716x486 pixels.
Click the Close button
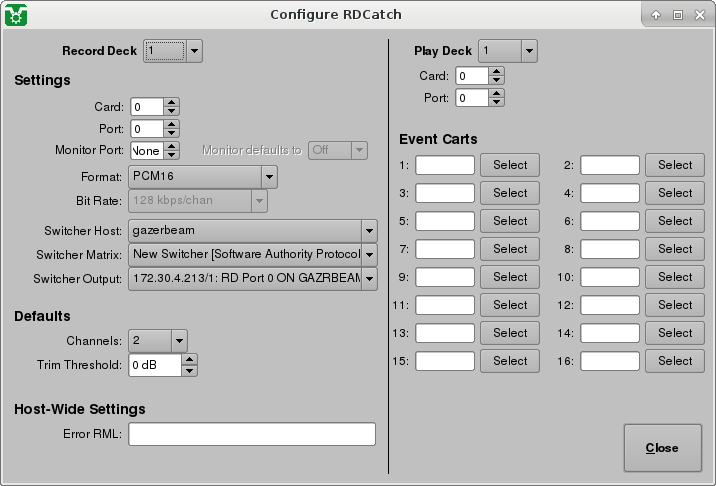[662, 448]
